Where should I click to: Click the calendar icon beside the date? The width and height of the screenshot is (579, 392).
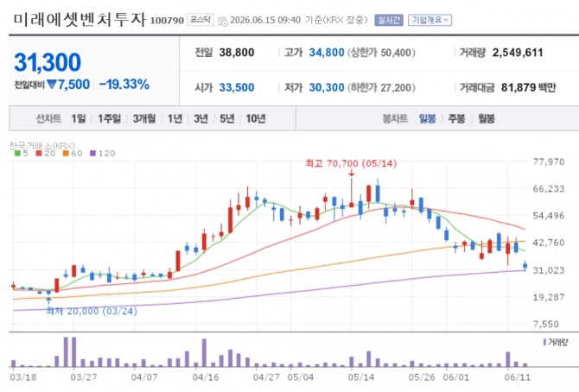pos(223,21)
